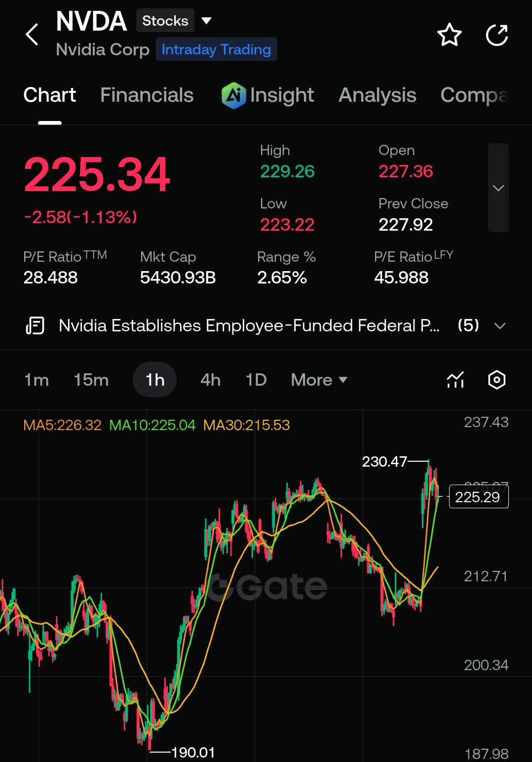Expand the news headlines list chevron

pos(500,326)
